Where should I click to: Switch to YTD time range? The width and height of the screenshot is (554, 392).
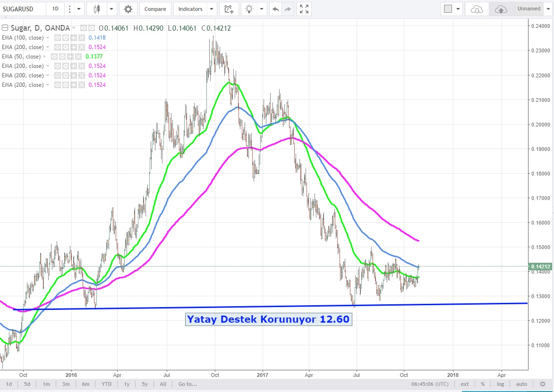[x=107, y=384]
